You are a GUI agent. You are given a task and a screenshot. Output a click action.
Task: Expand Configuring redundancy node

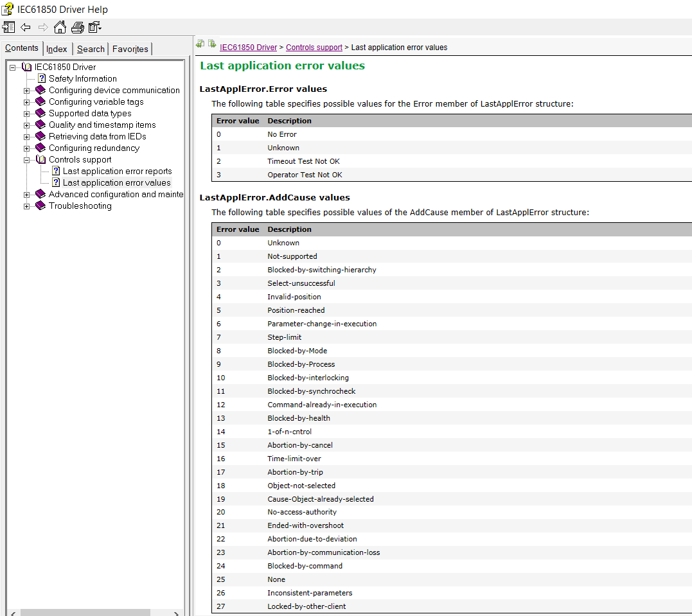tap(26, 149)
